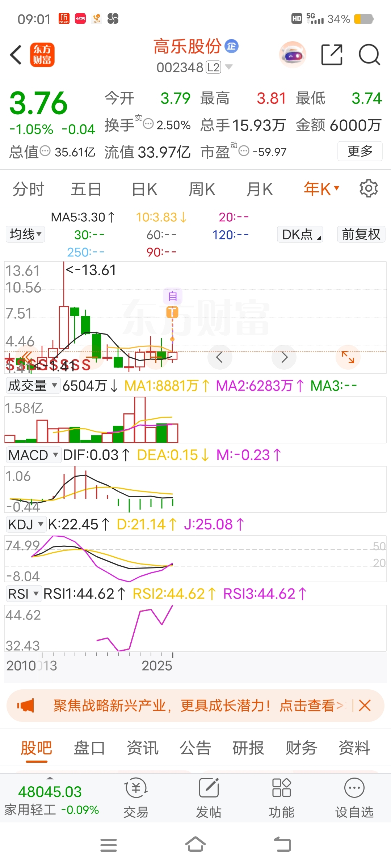Image resolution: width=391 pixels, height=868 pixels.
Task: Tap the back arrow icon
Action: 16,55
